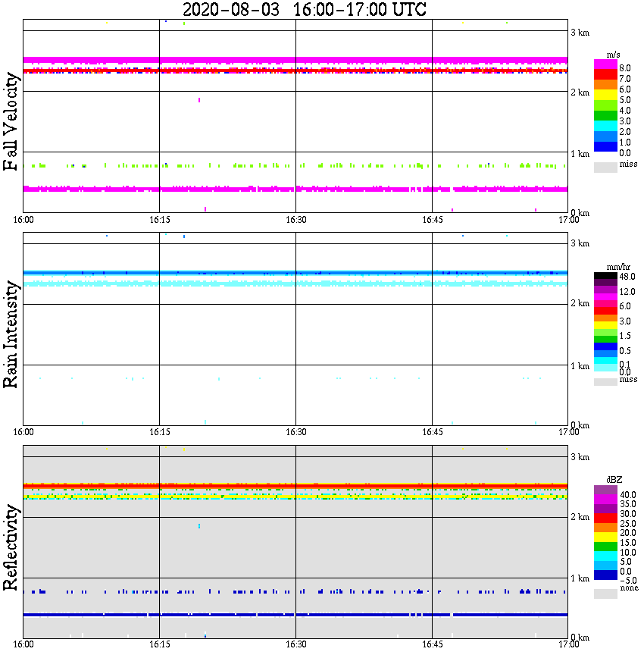Viewport: 644px width, 658px height.
Task: Select the "40.0" value in the dBZ legend
Action: click(627, 495)
